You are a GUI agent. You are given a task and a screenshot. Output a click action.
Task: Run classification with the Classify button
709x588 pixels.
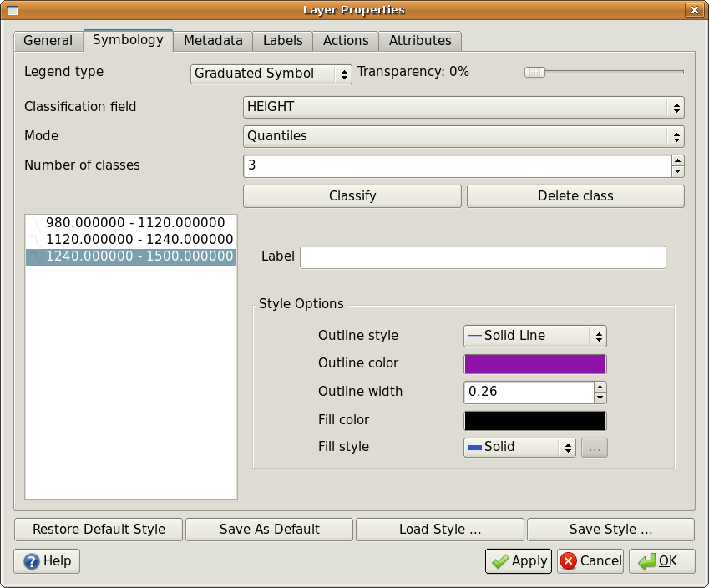pyautogui.click(x=352, y=195)
